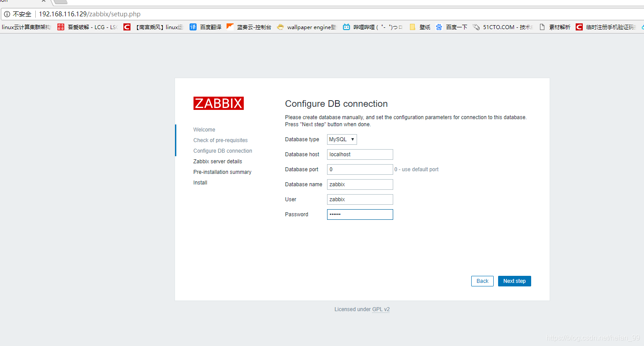This screenshot has height=346, width=644.
Task: Open the Database type MySQL dropdown
Action: (x=342, y=139)
